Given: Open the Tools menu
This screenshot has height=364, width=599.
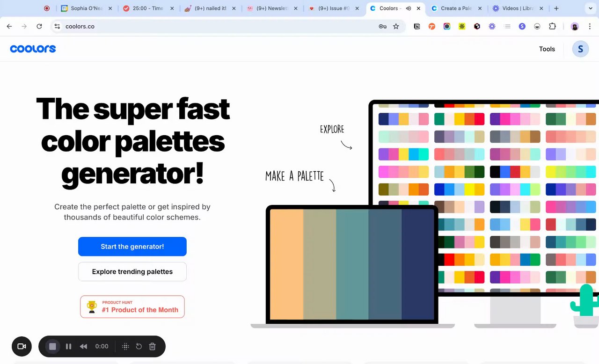Looking at the screenshot, I should tap(547, 49).
